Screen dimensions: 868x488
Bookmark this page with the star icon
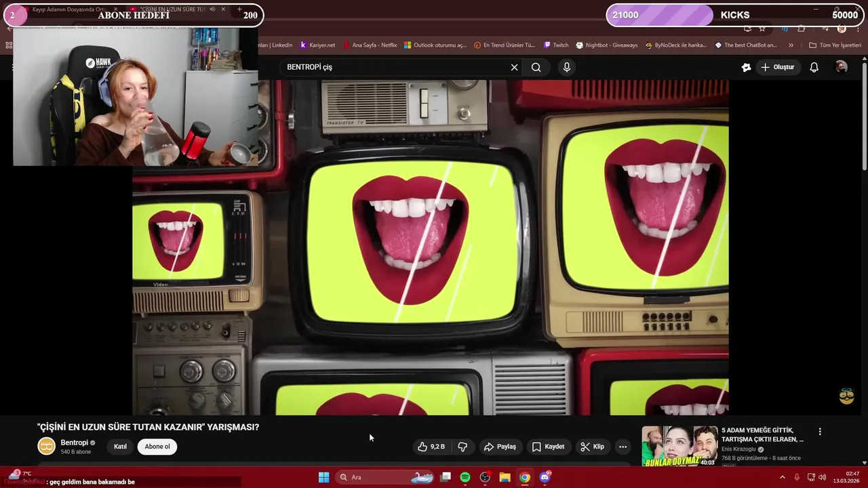pyautogui.click(x=762, y=28)
